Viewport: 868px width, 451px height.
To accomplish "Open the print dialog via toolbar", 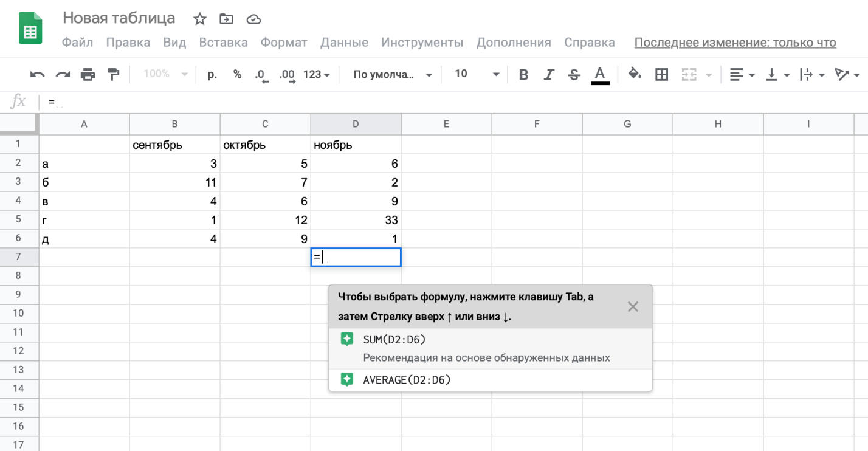I will [89, 74].
